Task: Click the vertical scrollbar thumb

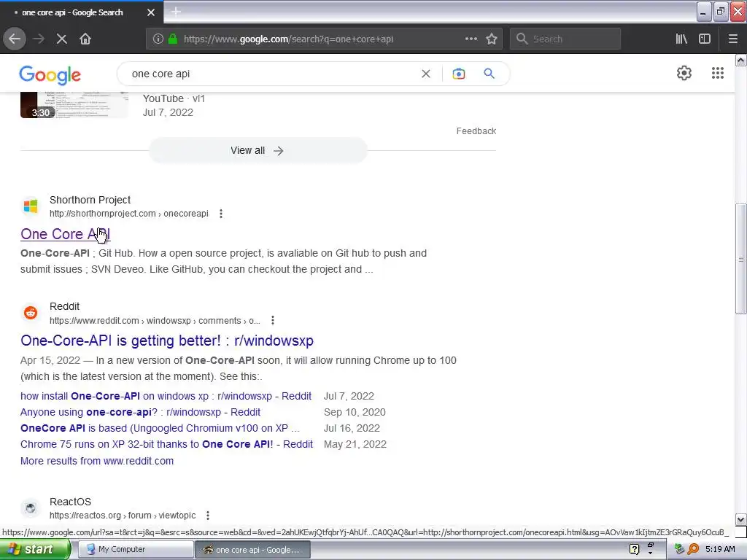Action: [x=741, y=259]
